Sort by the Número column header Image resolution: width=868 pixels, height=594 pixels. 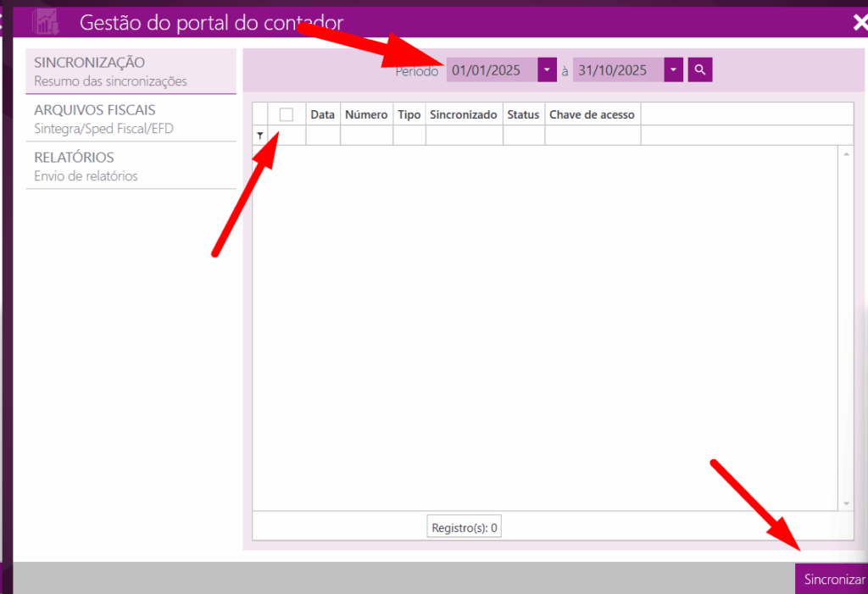pyautogui.click(x=366, y=114)
